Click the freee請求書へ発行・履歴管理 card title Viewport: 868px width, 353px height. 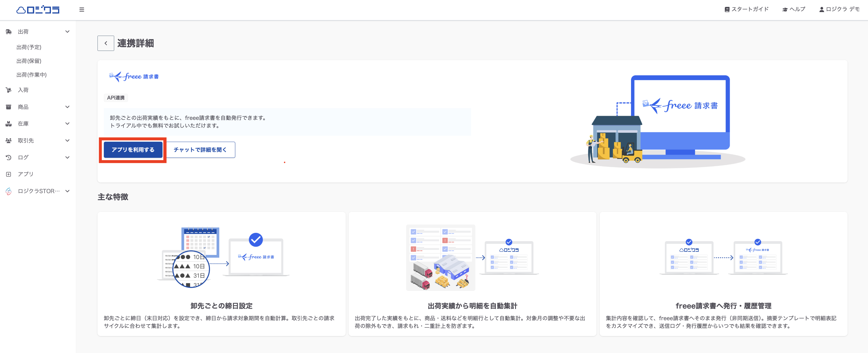tap(723, 306)
